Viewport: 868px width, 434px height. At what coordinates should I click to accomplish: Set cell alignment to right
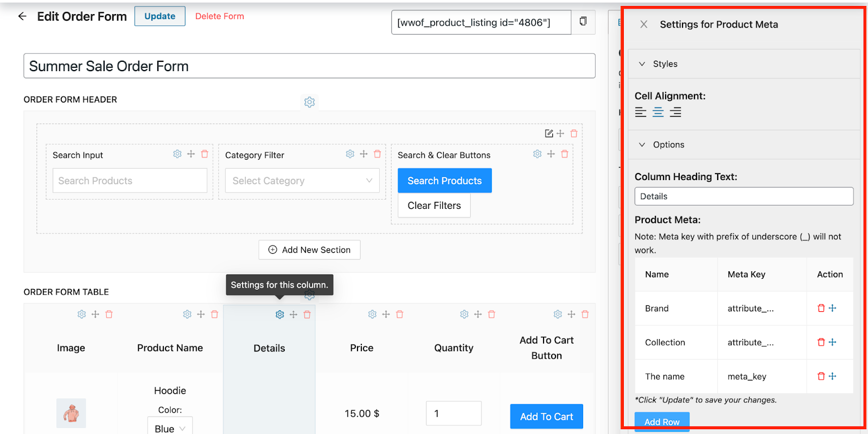[675, 112]
